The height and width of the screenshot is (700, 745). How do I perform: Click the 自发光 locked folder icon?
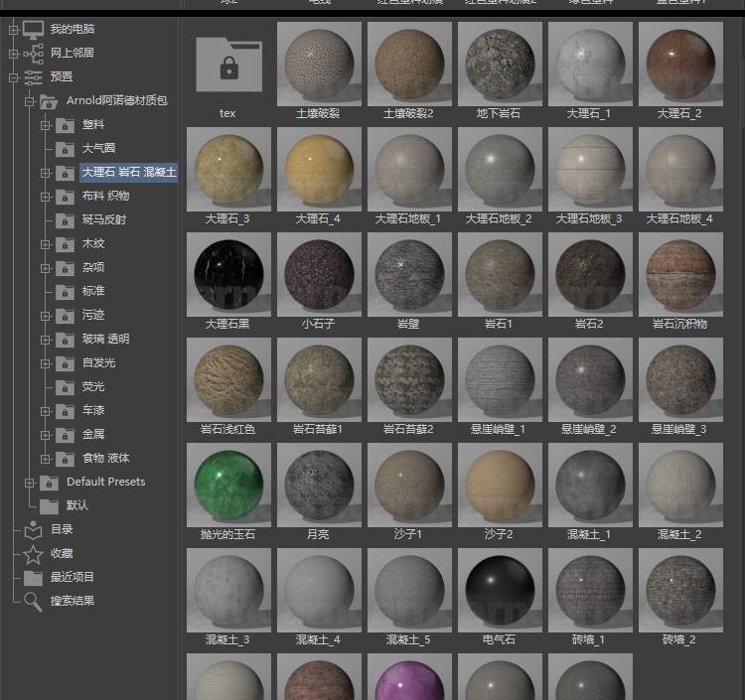(x=65, y=363)
